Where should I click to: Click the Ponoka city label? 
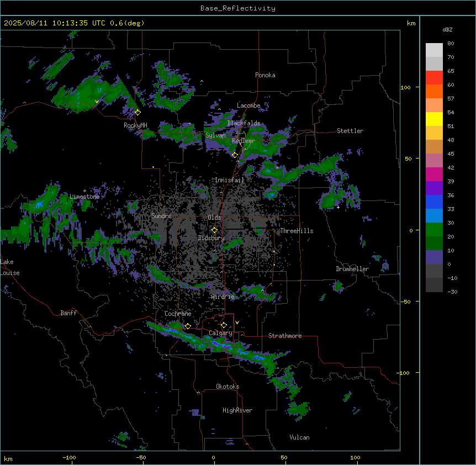click(265, 75)
